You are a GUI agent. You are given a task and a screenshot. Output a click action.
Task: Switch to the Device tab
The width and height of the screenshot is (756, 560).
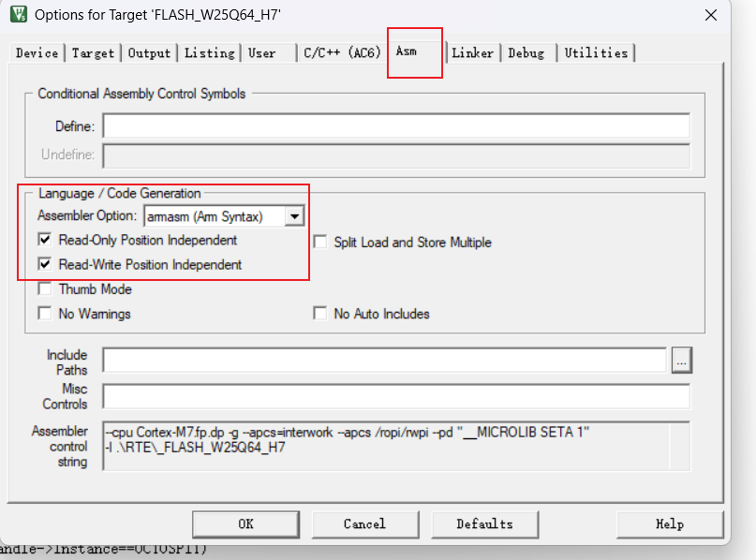click(x=37, y=52)
